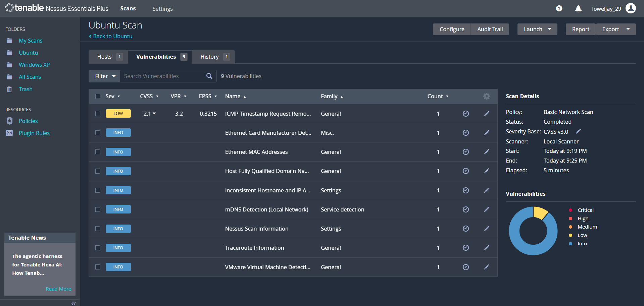The height and width of the screenshot is (306, 644).
Task: Open the Scans top menu
Action: 128,8
